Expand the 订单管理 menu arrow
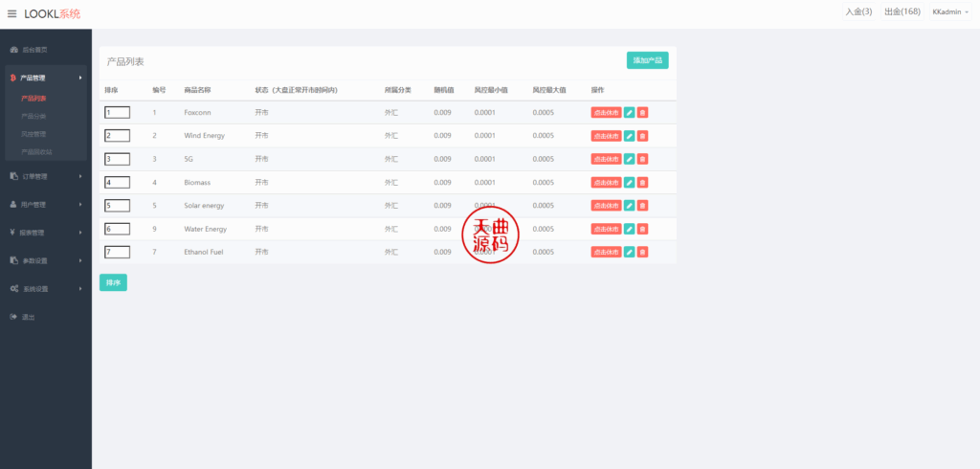 80,176
